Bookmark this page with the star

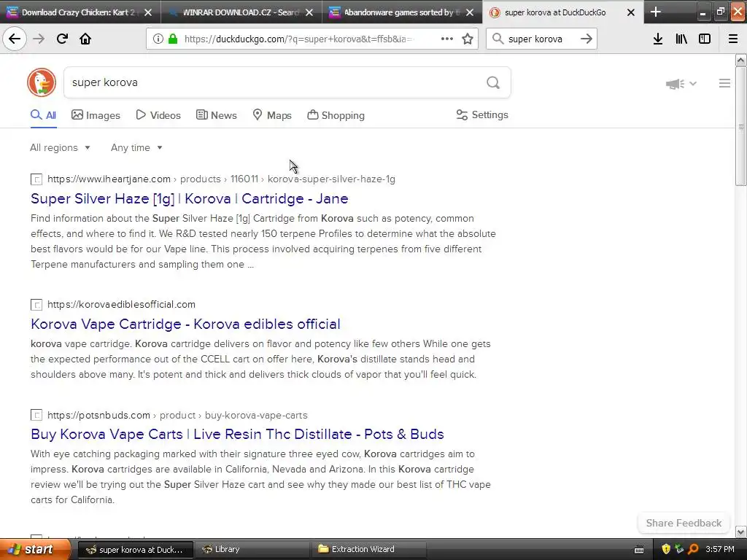(468, 39)
